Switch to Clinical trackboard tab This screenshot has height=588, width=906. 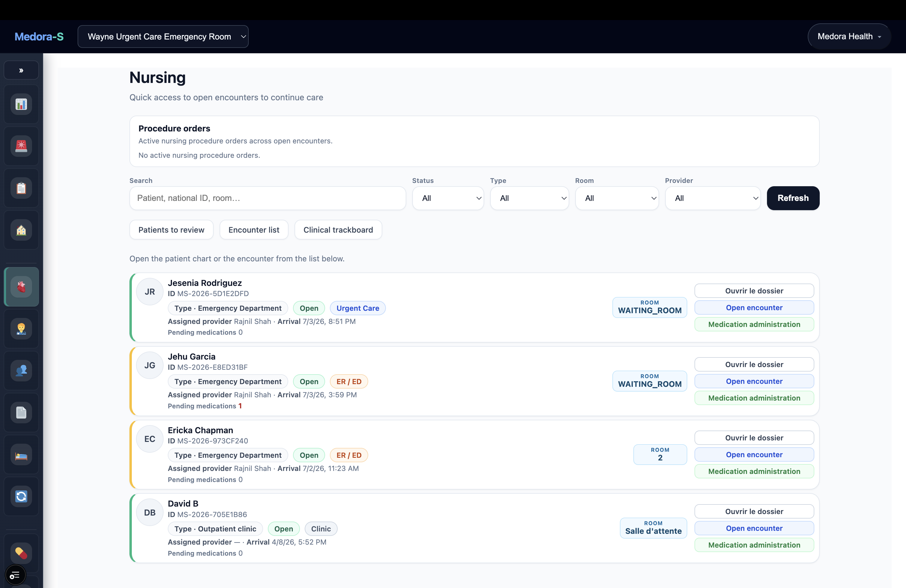point(338,230)
